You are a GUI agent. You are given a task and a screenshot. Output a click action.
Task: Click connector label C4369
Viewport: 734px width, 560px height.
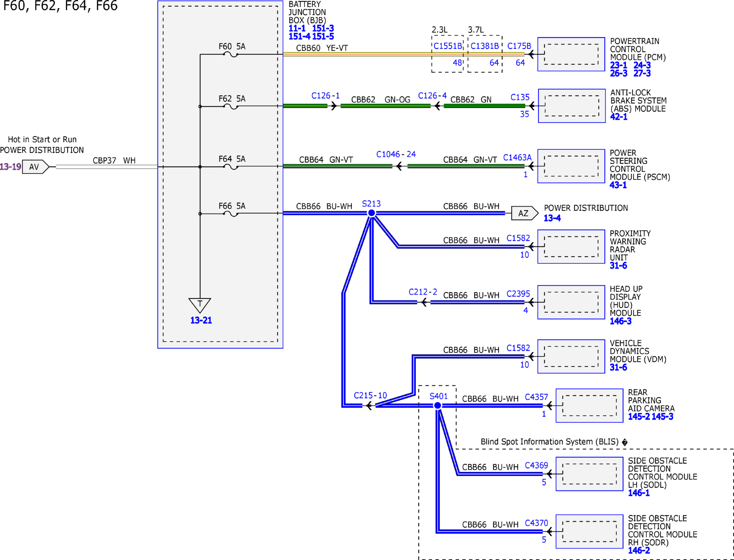coord(536,465)
